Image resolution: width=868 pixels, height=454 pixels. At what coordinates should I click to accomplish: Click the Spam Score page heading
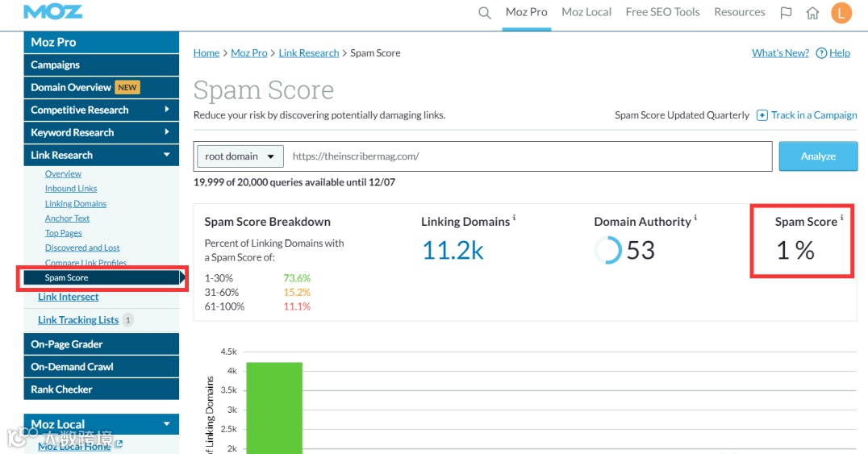(x=264, y=90)
